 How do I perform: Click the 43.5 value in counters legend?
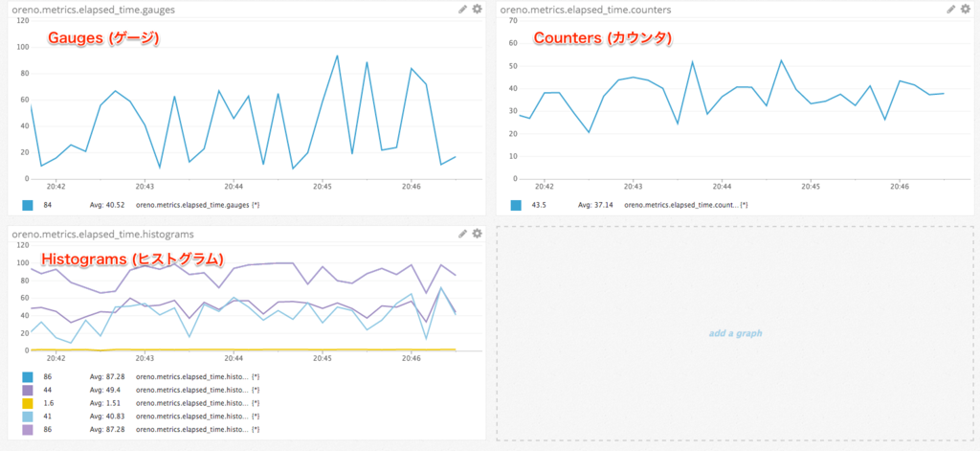(538, 205)
